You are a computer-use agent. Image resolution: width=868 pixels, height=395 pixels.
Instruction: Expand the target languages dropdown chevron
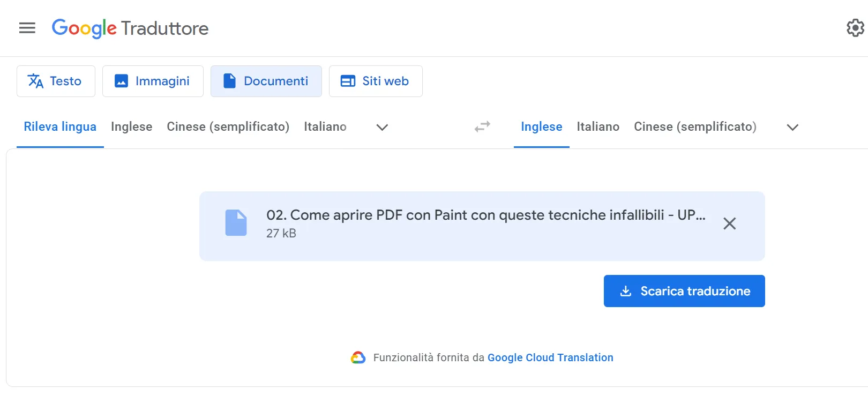point(792,128)
